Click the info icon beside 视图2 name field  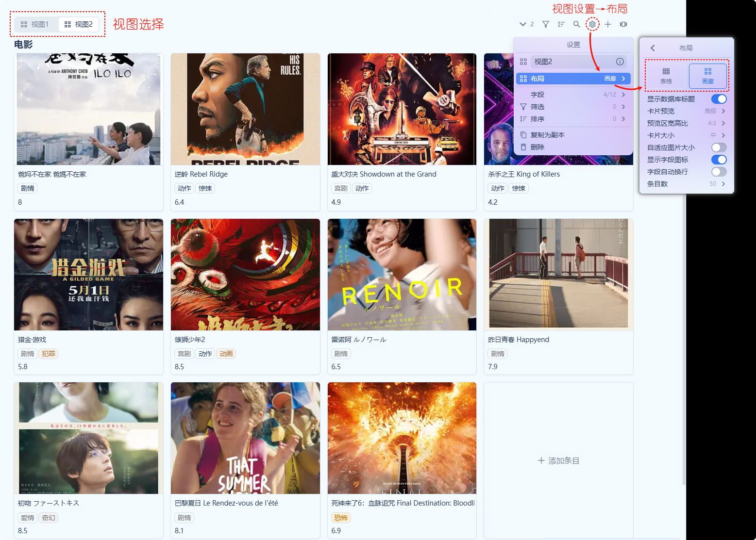pyautogui.click(x=620, y=62)
